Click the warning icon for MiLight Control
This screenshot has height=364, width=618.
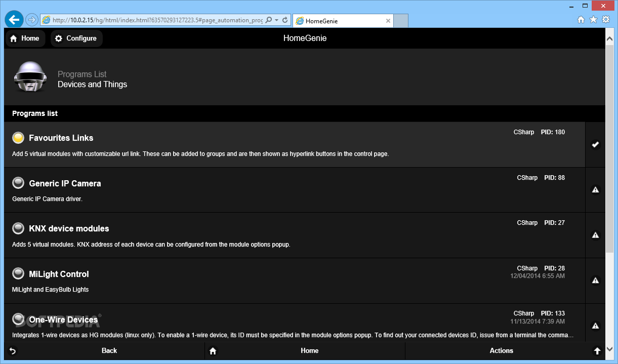595,280
